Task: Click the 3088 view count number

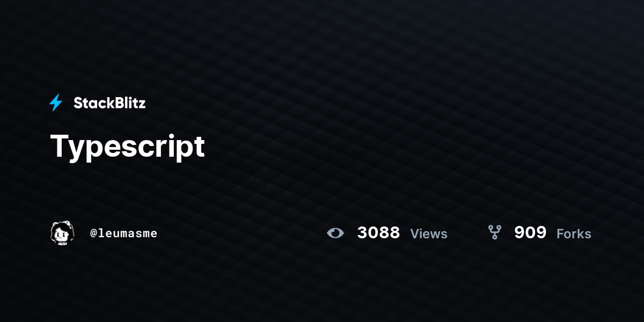Action: point(378,232)
